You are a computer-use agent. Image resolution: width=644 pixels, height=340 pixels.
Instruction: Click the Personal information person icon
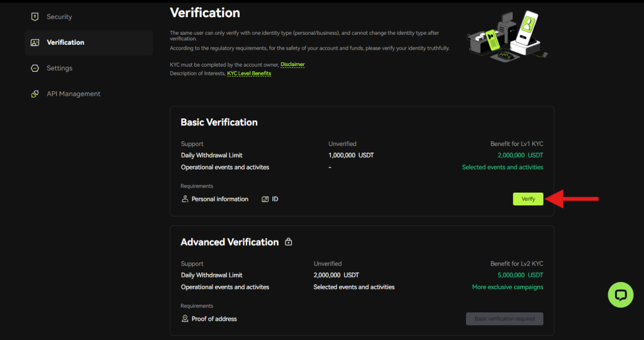coord(185,199)
